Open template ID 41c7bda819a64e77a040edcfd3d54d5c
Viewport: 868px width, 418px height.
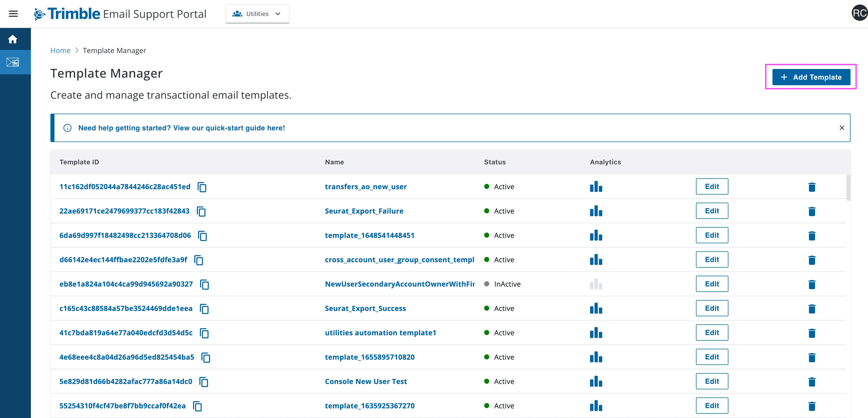pyautogui.click(x=126, y=333)
